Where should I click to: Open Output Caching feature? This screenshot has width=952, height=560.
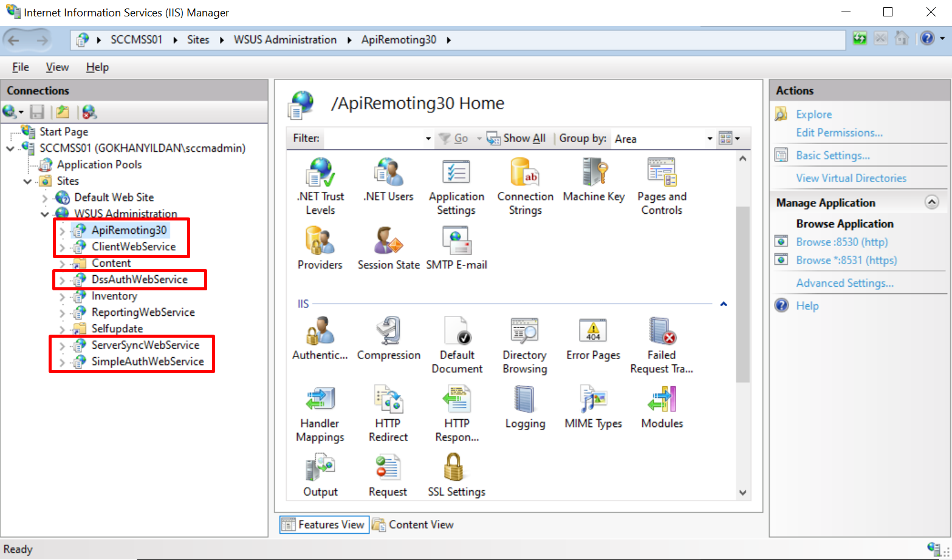point(320,475)
